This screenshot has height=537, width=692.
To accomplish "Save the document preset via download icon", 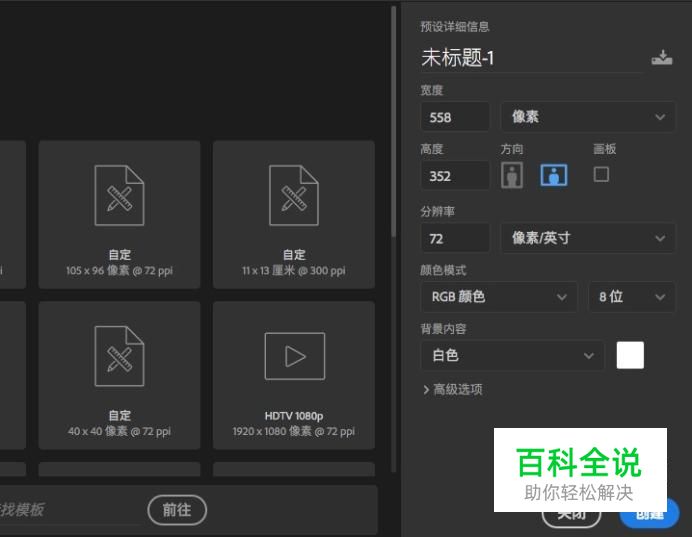I will [662, 58].
